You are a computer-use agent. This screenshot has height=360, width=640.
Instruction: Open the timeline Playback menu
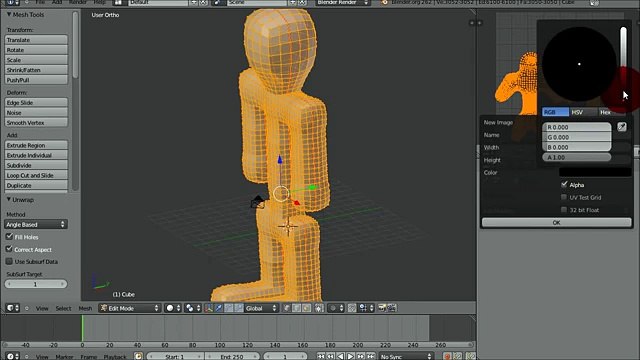coord(115,357)
